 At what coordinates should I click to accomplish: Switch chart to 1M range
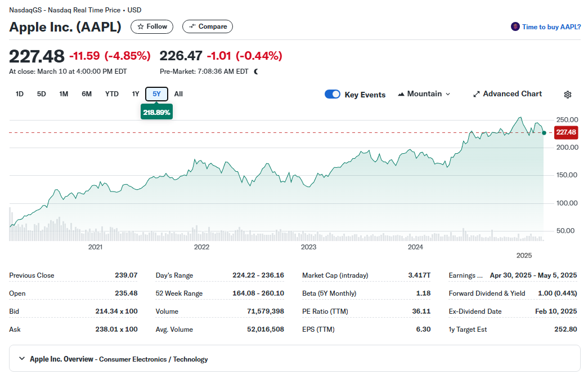(x=64, y=94)
